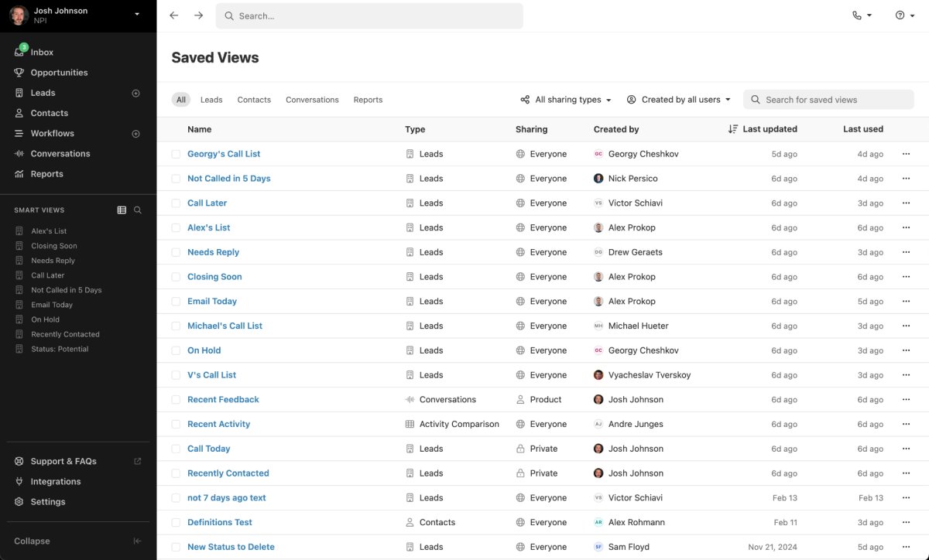This screenshot has width=929, height=560.
Task: Open the V's Call List saved view
Action: pyautogui.click(x=211, y=375)
